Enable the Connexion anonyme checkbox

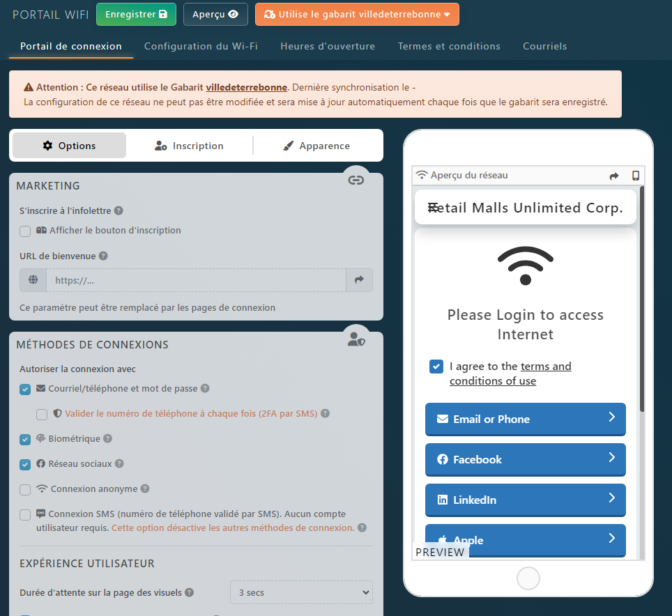tap(25, 490)
